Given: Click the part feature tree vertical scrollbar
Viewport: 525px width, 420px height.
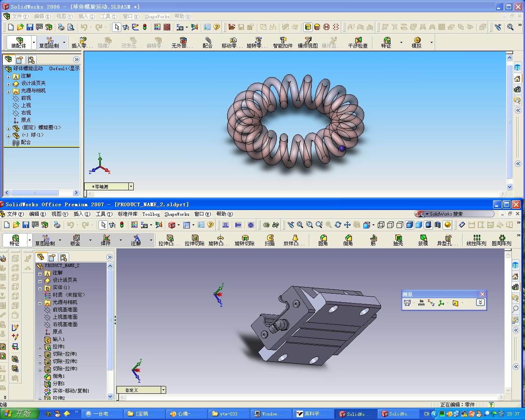Looking at the screenshot, I should 110,331.
